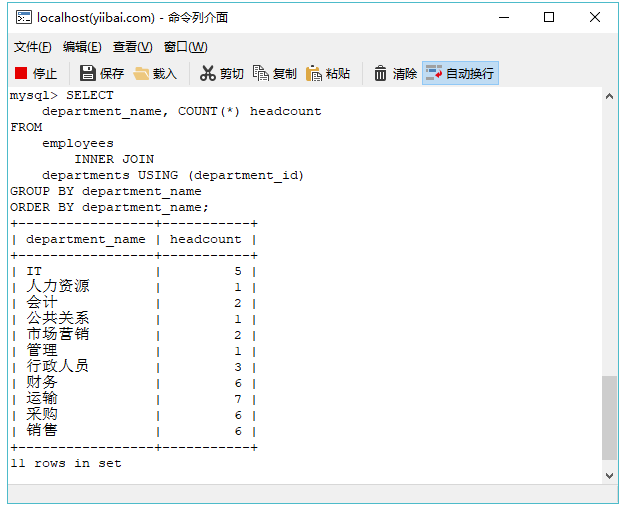Click the console window icon in title bar
Screen dimensions: 626x509
coord(24,17)
